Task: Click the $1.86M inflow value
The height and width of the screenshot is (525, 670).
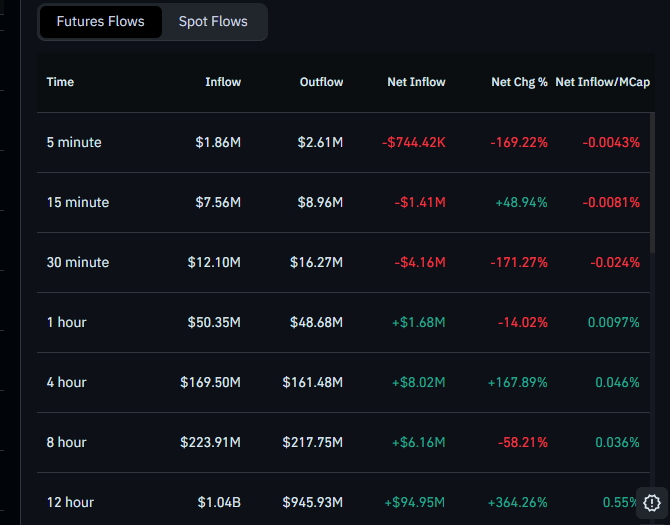Action: pos(218,142)
